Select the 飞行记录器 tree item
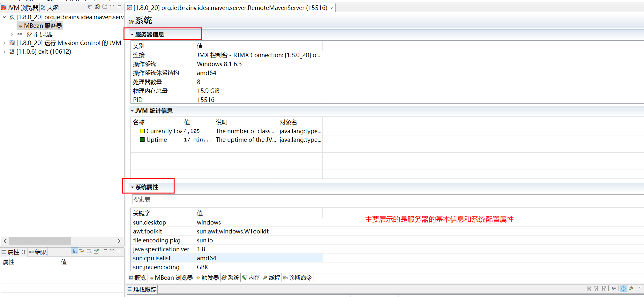Viewport: 644px width, 297px height. coord(35,34)
